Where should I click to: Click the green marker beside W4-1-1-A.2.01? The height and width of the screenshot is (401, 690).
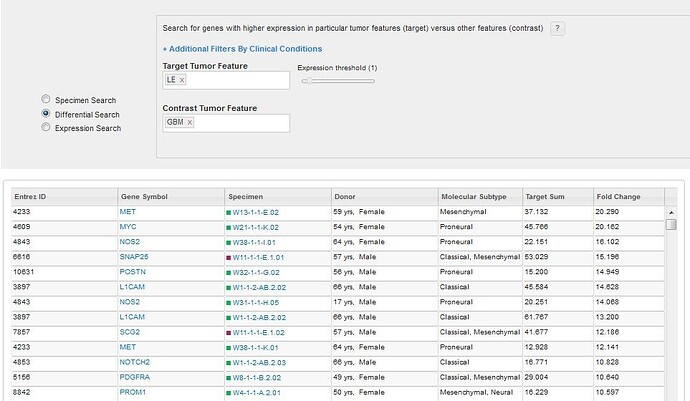[228, 393]
